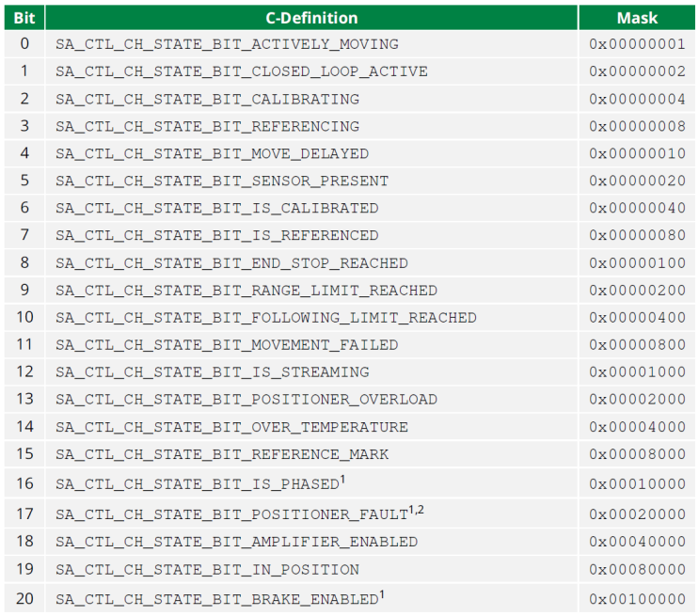Select SA_CTL_CH_STATE_BIT_IS_REFERENCED definition

click(217, 235)
